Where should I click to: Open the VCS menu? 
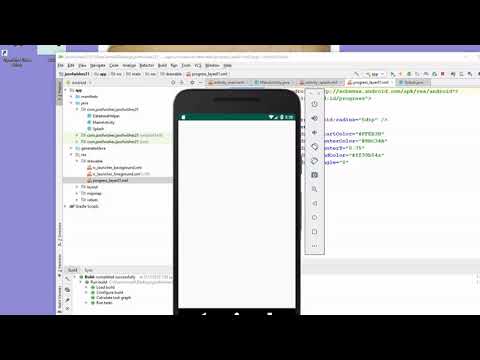[x=198, y=65]
